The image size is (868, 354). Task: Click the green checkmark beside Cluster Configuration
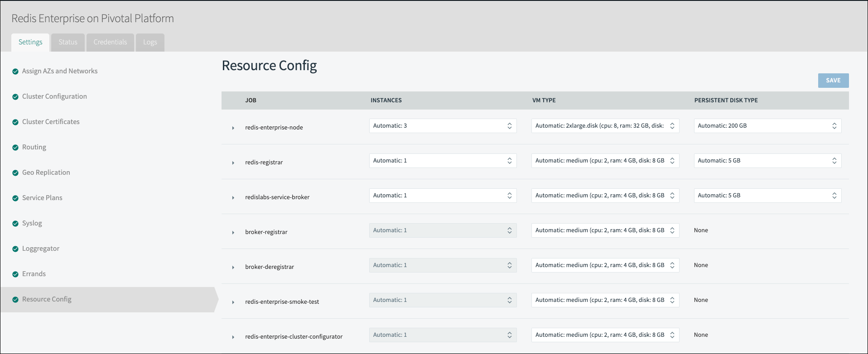click(15, 97)
